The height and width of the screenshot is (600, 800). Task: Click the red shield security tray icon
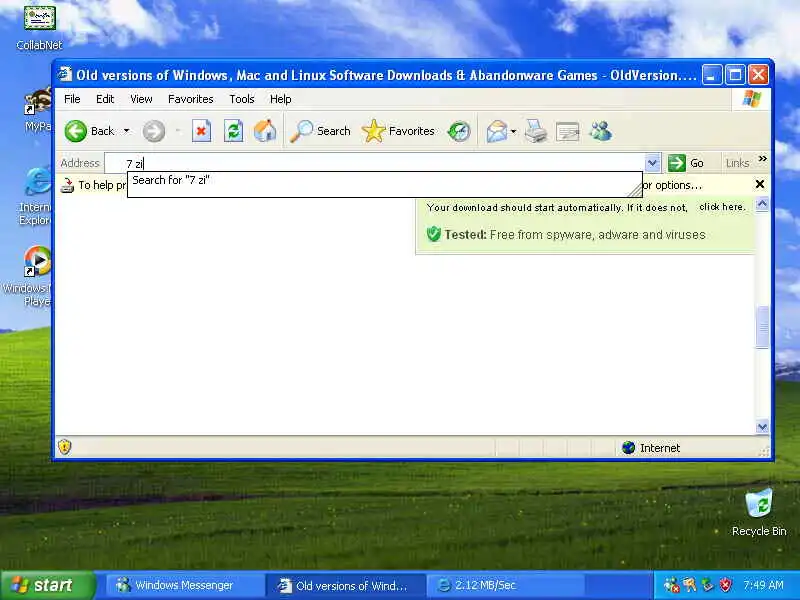click(x=726, y=585)
